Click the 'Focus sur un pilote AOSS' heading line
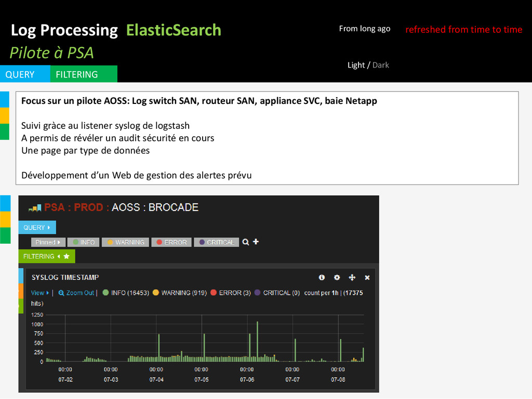This screenshot has height=399, width=532. (199, 101)
